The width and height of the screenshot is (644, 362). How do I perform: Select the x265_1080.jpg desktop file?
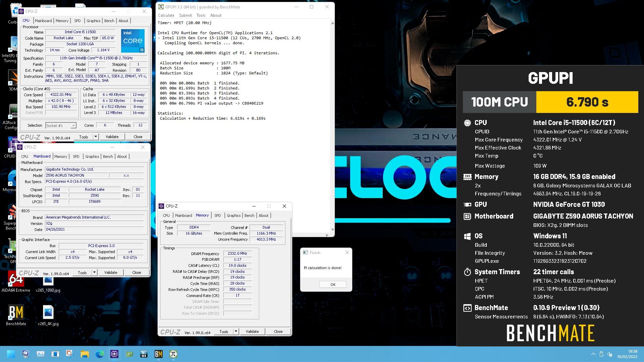click(48, 284)
